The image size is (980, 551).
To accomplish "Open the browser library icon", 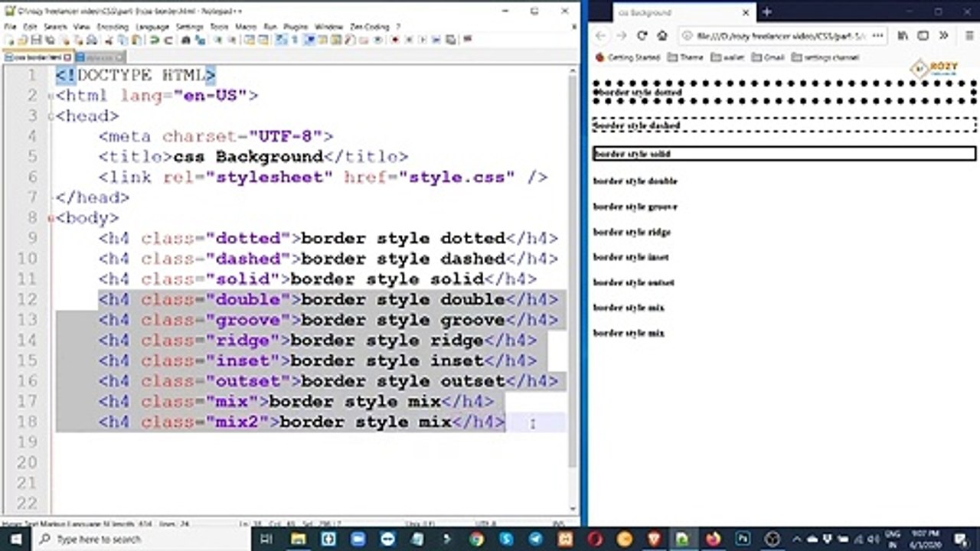I will [903, 36].
